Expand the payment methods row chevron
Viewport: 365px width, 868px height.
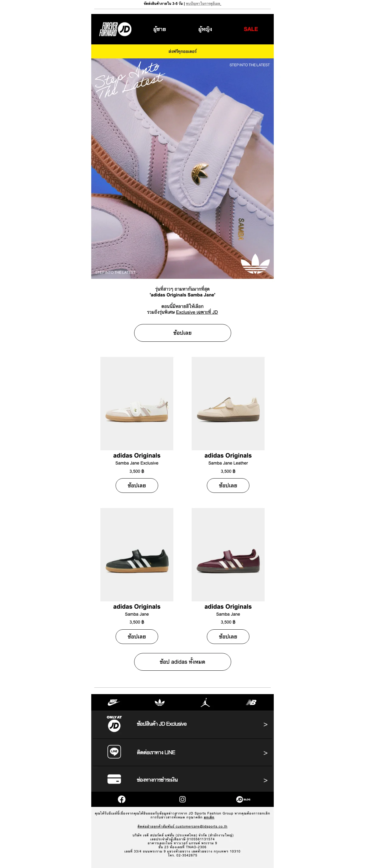point(265,780)
